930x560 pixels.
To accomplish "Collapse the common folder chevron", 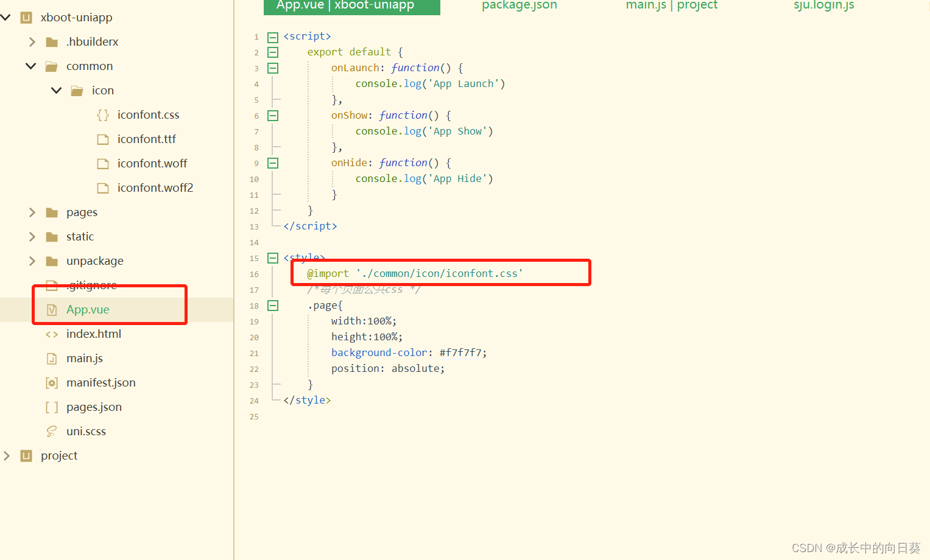I will point(30,66).
